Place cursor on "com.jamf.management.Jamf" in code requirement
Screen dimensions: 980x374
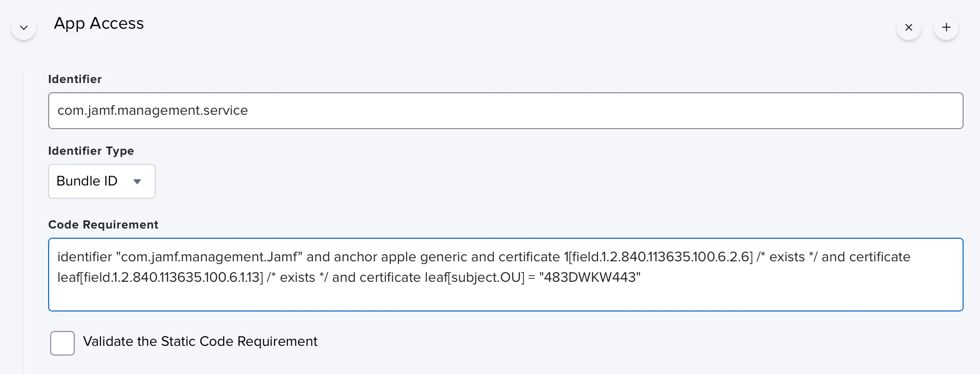[x=209, y=257]
